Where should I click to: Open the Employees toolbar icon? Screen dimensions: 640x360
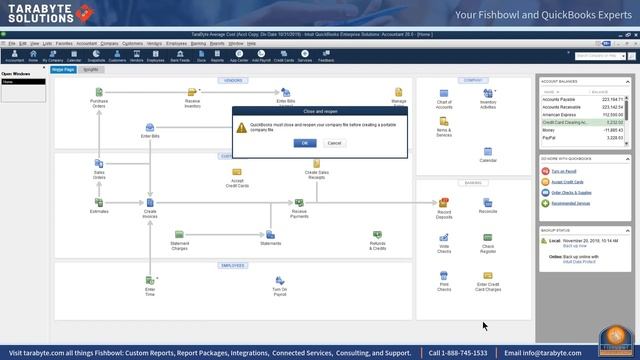pyautogui.click(x=156, y=56)
